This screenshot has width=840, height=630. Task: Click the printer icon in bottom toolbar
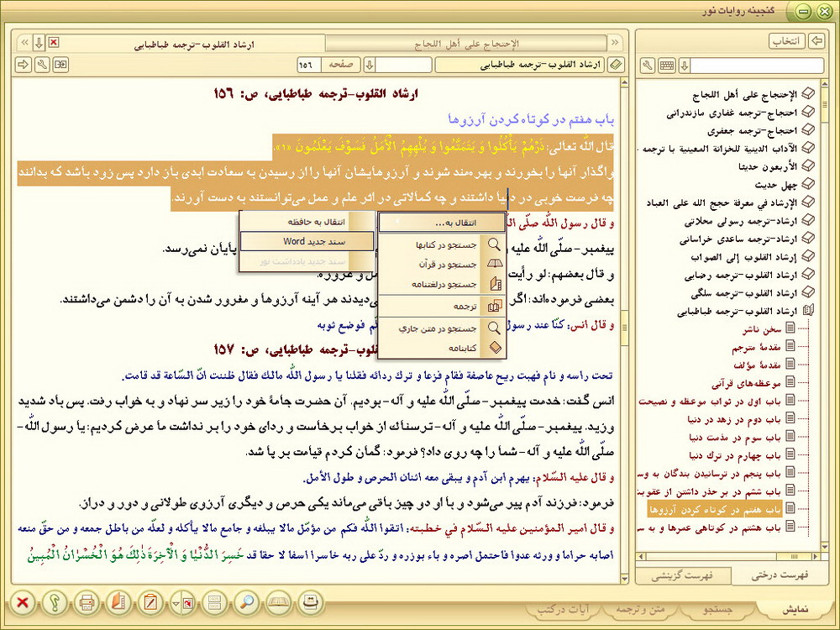tap(87, 603)
